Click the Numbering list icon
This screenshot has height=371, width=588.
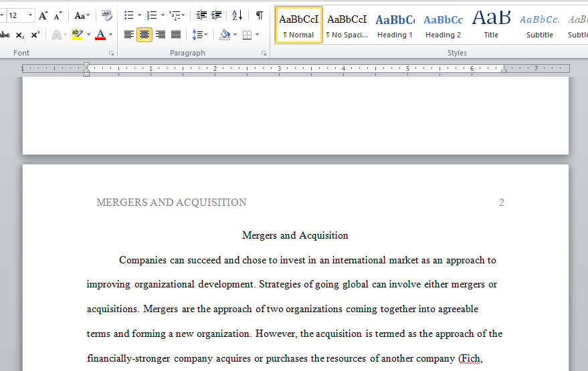[x=152, y=15]
